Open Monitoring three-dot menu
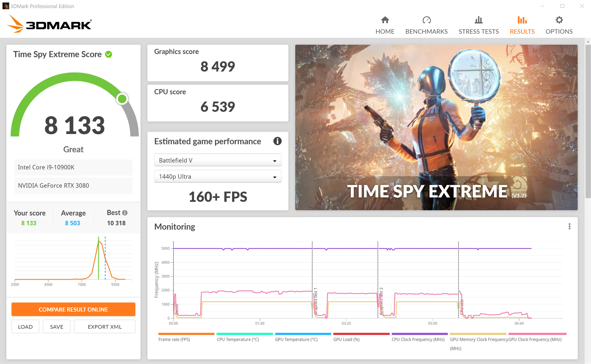The image size is (591, 364). [x=569, y=226]
